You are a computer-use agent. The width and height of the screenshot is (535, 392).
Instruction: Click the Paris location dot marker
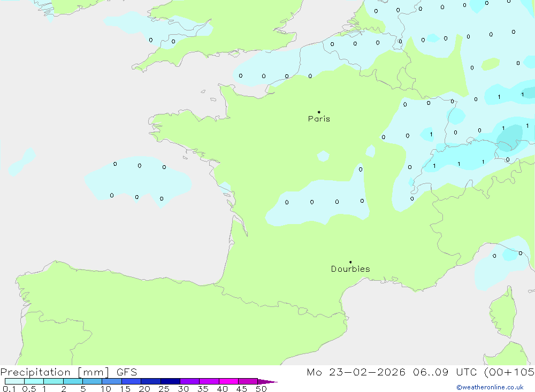pos(319,112)
